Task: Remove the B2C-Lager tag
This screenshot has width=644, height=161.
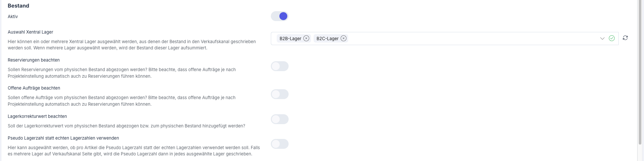Action: 344,39
